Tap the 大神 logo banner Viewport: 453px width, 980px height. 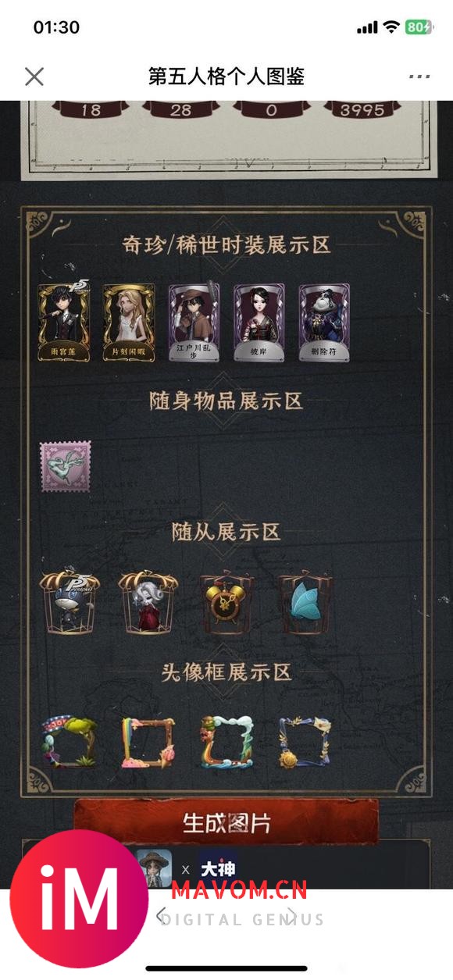pos(218,869)
